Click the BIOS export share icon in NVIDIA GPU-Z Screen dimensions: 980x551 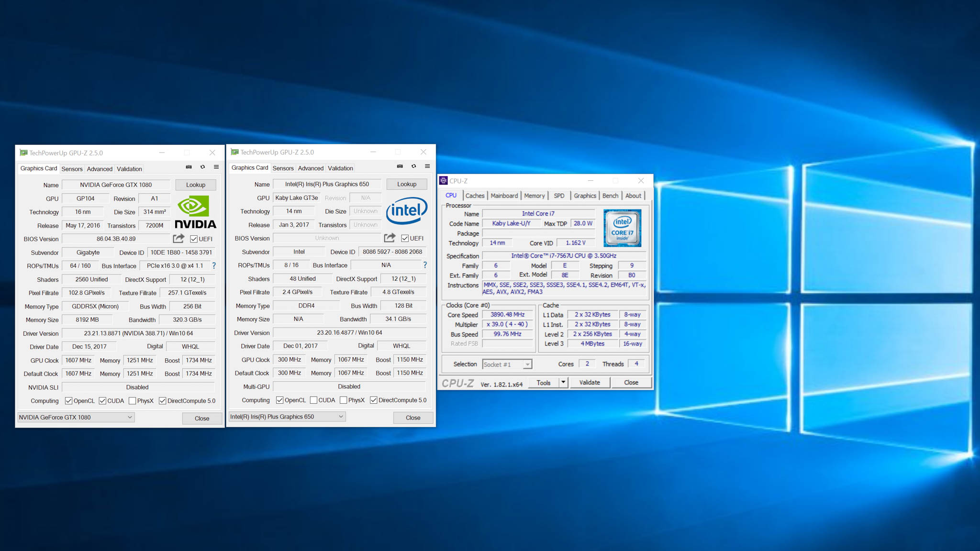178,238
